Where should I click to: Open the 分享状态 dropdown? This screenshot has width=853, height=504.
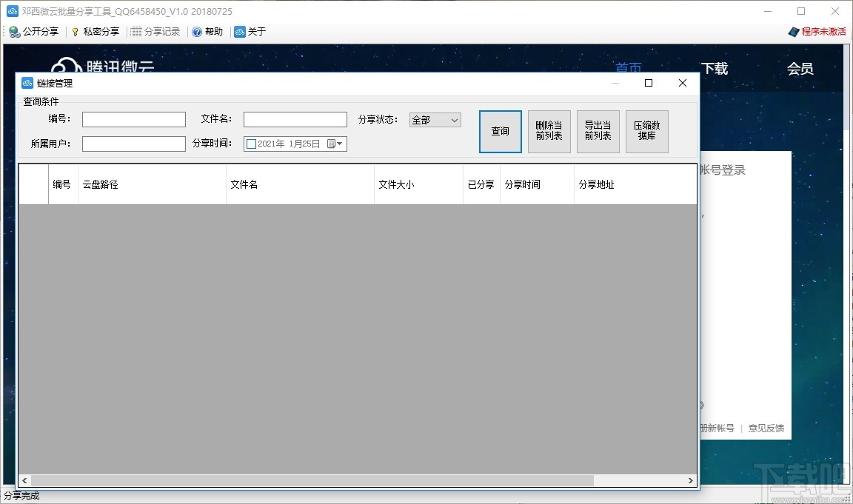[453, 119]
